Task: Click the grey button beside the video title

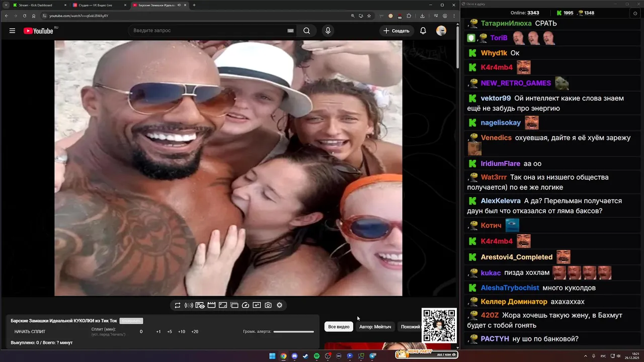Action: [131, 321]
